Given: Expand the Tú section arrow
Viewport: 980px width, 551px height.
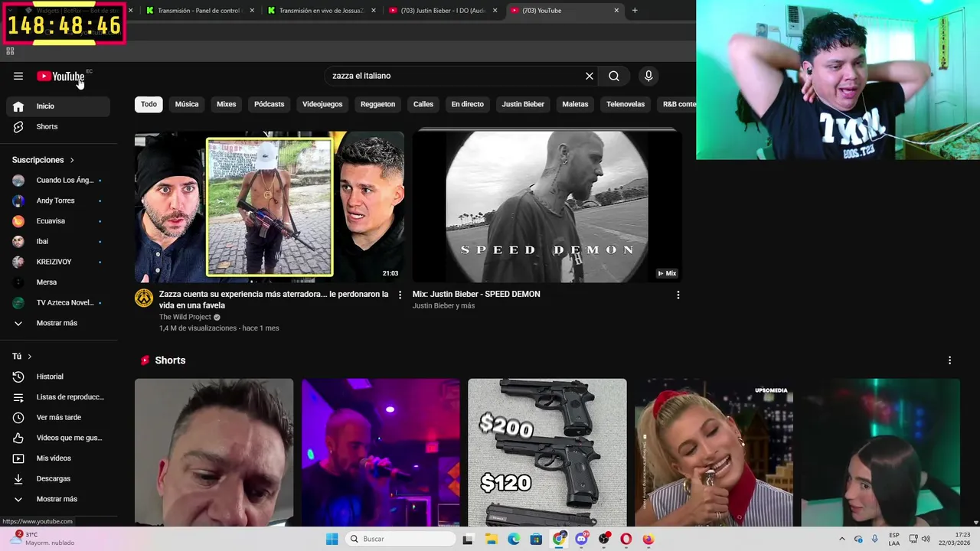Looking at the screenshot, I should (x=30, y=357).
